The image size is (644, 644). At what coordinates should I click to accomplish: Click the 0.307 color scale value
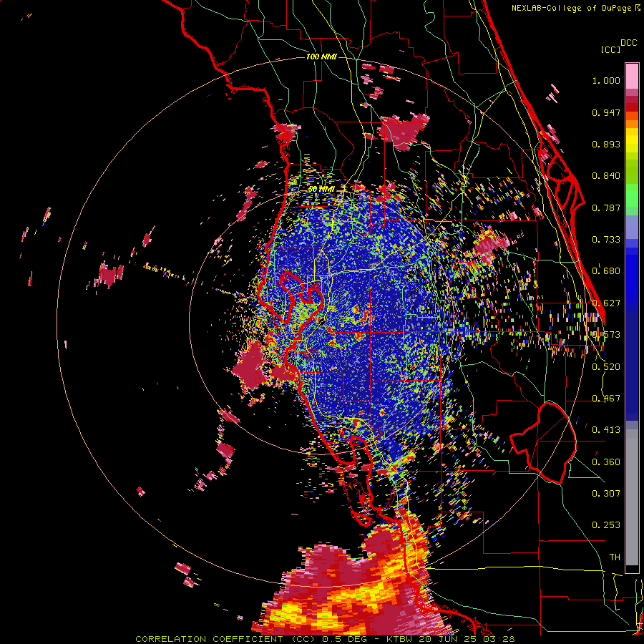coord(606,493)
